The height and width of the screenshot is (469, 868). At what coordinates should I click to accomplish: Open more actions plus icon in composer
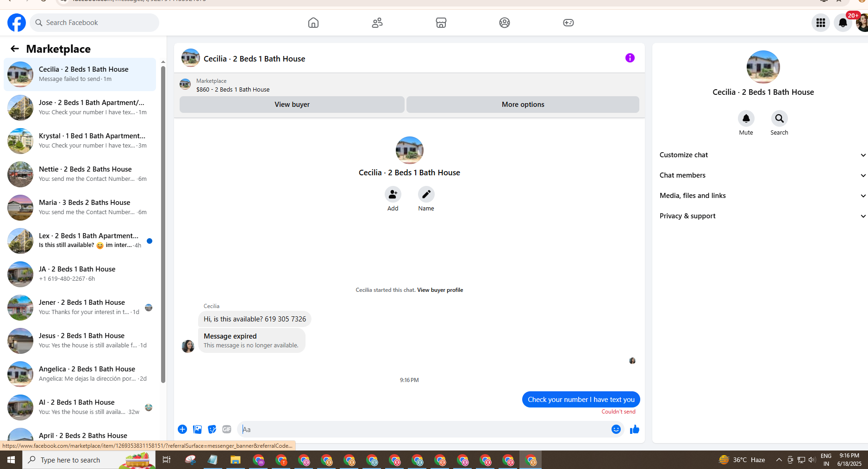point(182,429)
